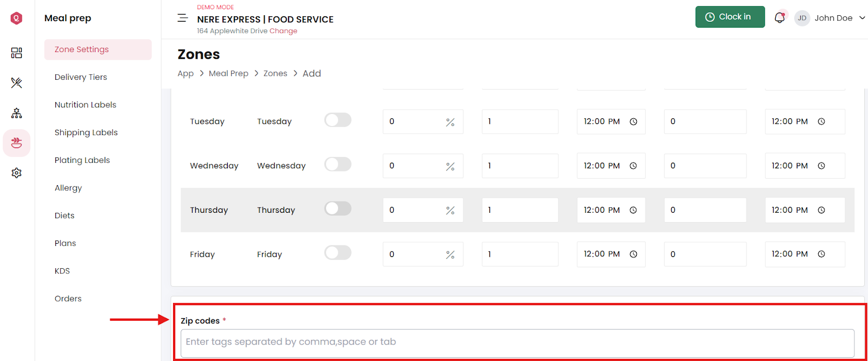Image resolution: width=868 pixels, height=361 pixels.
Task: Click the John Doe username
Action: click(x=833, y=18)
